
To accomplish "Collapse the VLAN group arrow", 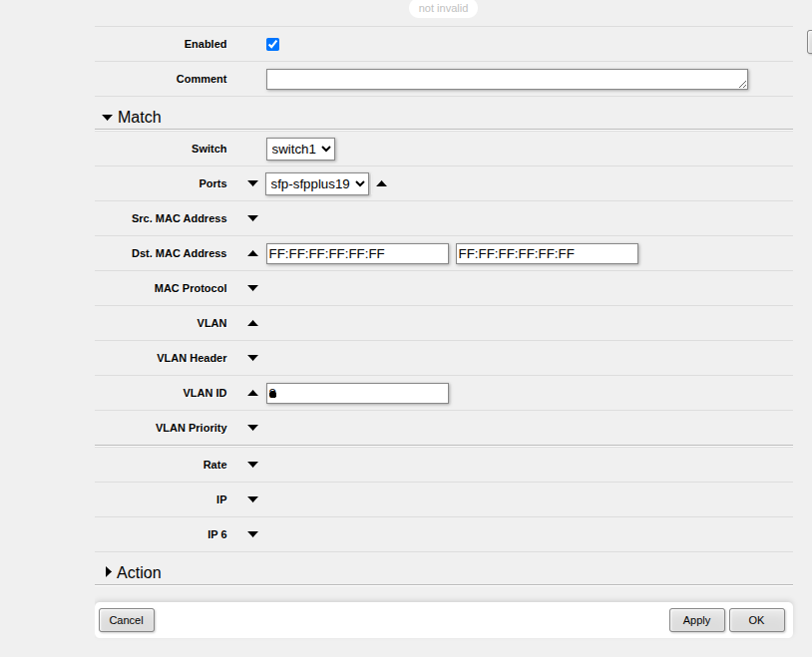I will point(252,323).
